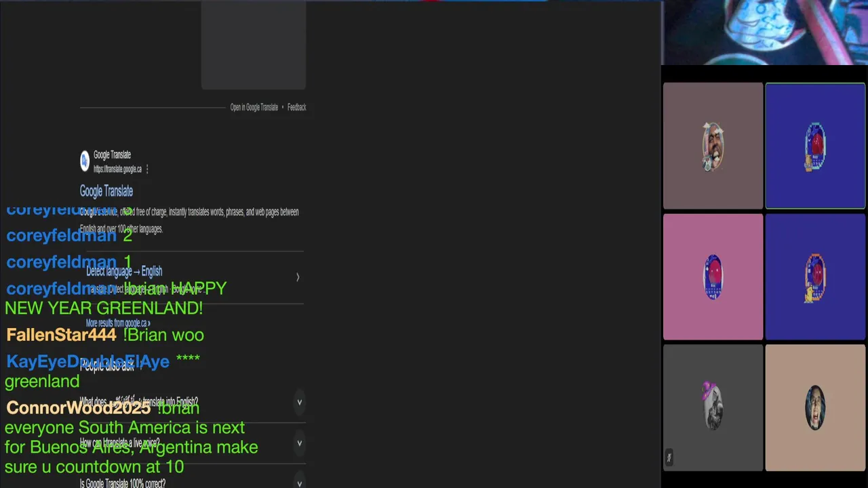Click the Feedback link

click(x=296, y=107)
